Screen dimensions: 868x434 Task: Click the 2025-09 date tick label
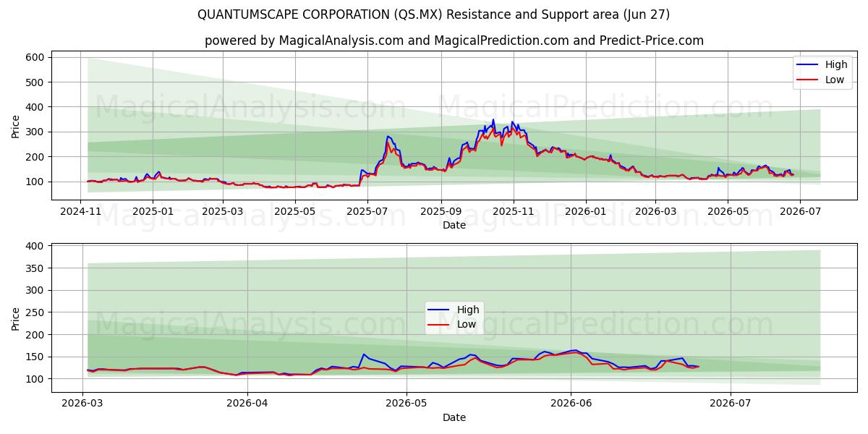pyautogui.click(x=441, y=211)
